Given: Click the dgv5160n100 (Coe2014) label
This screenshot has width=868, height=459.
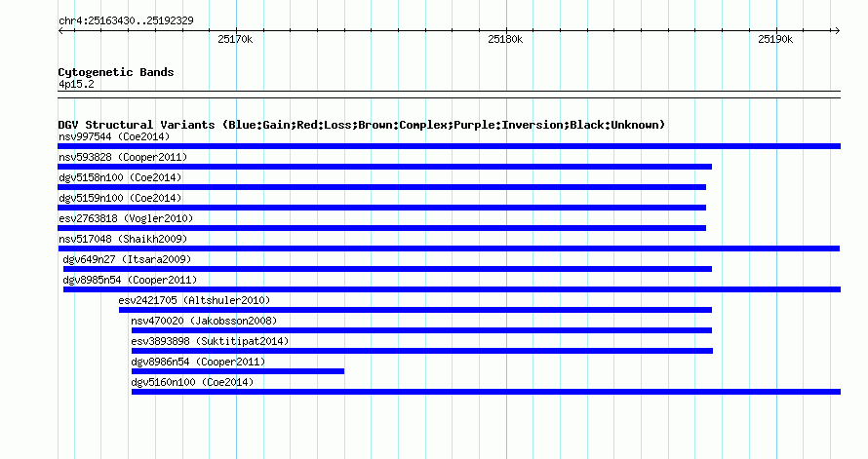Looking at the screenshot, I should [192, 382].
